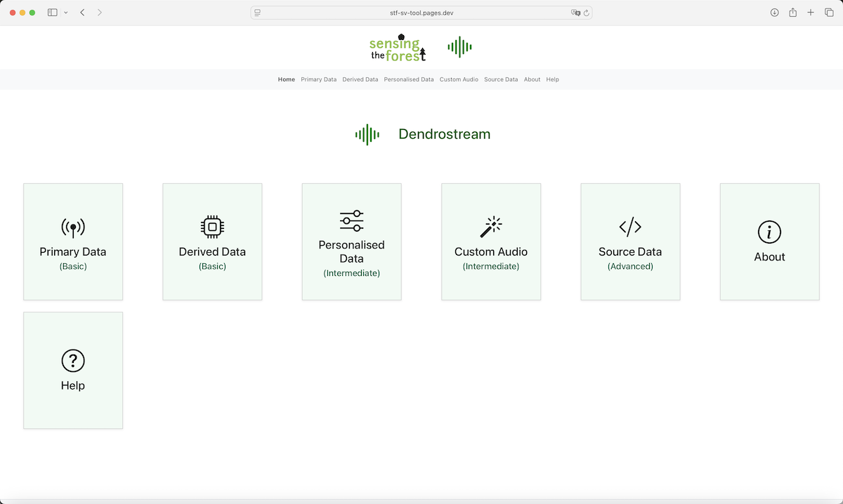
Task: Click the magic wand icon on Custom Audio
Action: coord(490,225)
